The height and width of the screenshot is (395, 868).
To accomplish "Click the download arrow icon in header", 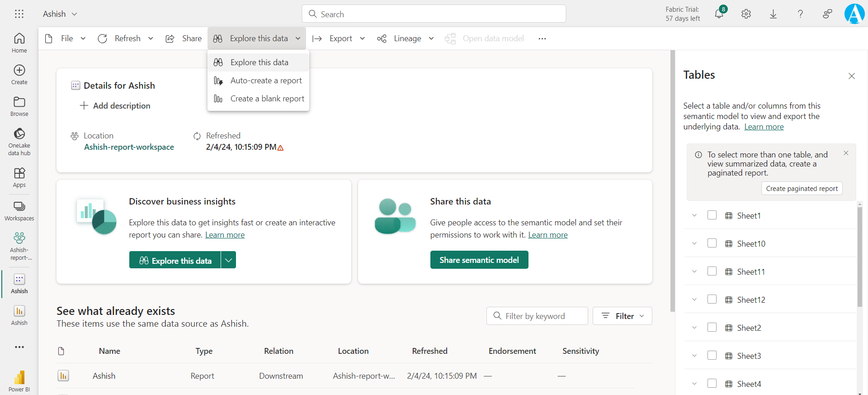I will [x=773, y=14].
